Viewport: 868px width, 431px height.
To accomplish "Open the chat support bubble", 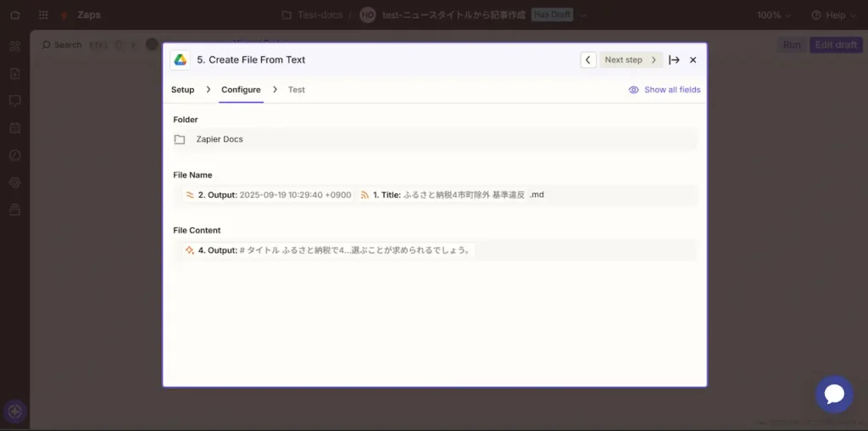I will point(833,394).
